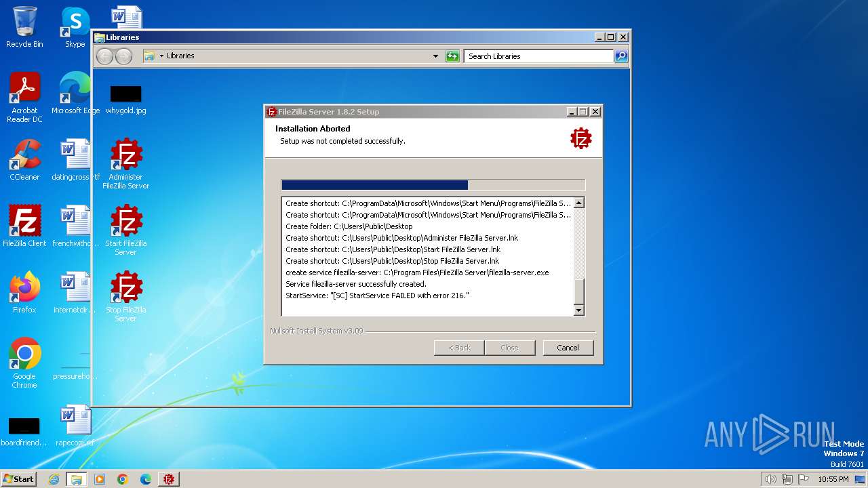The height and width of the screenshot is (488, 868).
Task: Launch Acrobat Reader DC from desktop
Action: point(24,98)
